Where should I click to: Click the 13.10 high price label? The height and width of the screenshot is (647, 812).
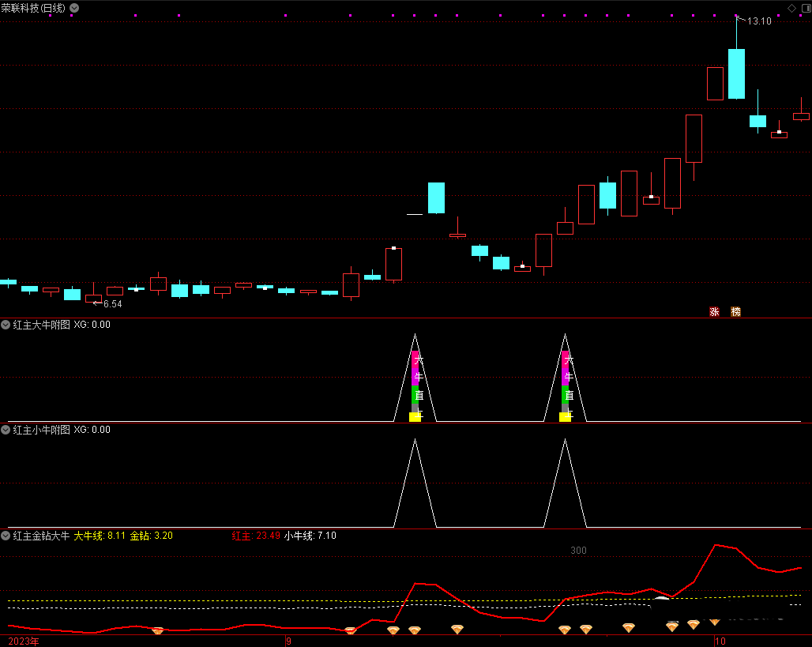(759, 21)
